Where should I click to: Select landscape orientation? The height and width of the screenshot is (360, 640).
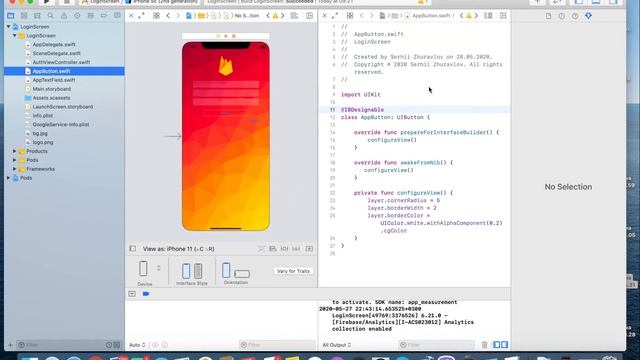coord(242,274)
